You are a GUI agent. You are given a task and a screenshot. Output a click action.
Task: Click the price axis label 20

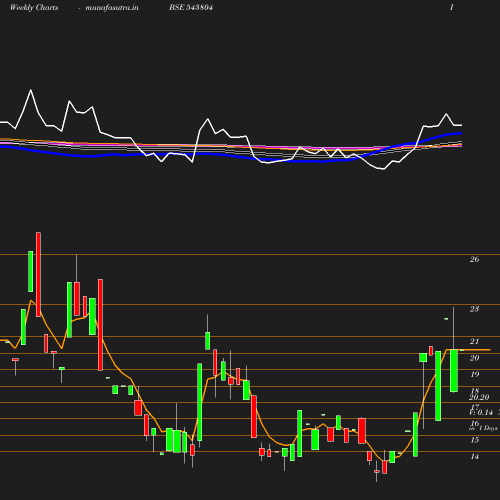click(x=474, y=358)
